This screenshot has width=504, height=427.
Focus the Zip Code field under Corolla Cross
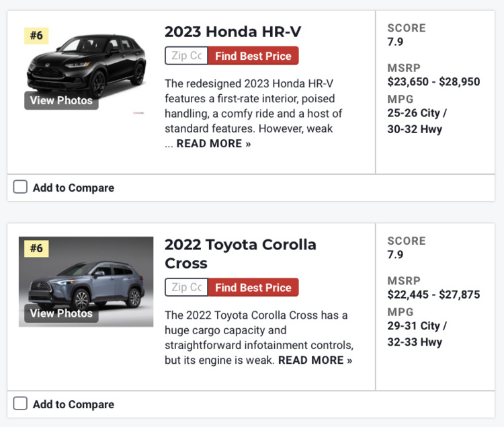click(x=186, y=287)
